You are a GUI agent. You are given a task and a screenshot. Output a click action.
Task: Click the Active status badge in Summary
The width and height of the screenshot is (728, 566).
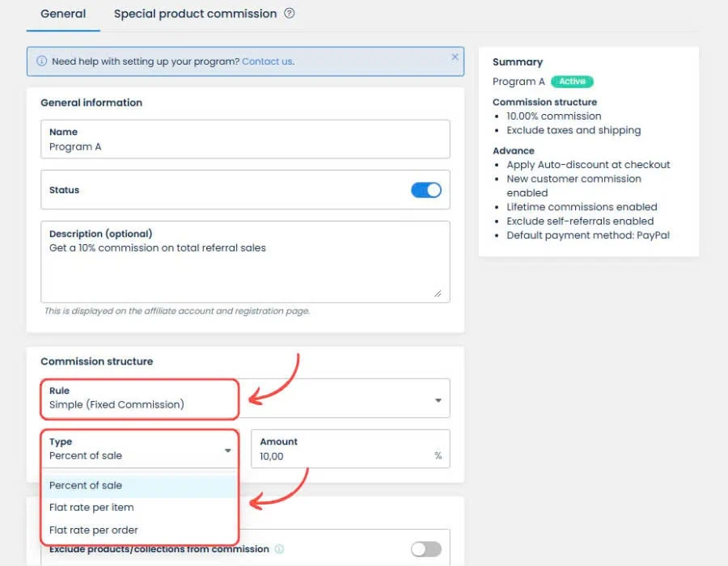572,81
